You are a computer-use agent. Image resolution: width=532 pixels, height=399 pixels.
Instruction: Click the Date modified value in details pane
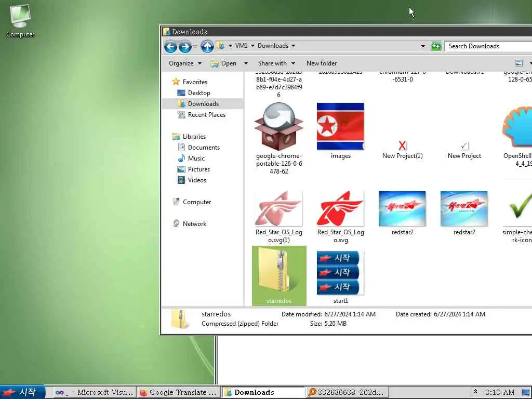(x=350, y=314)
